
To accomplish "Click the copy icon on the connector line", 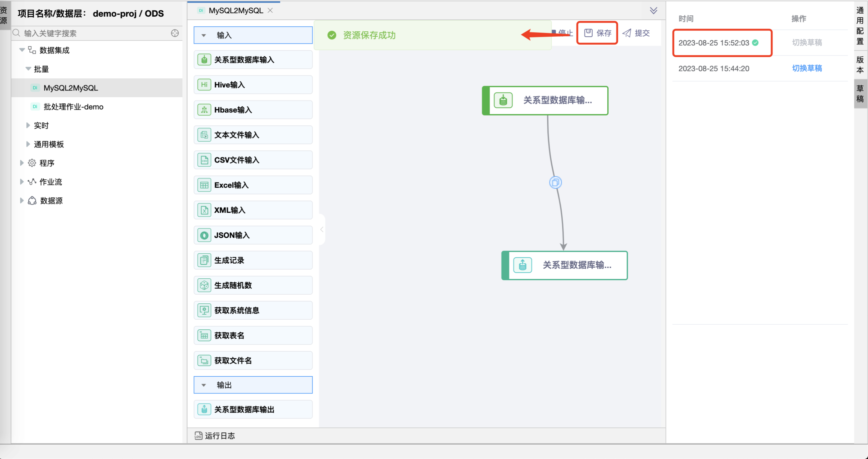I will click(555, 183).
